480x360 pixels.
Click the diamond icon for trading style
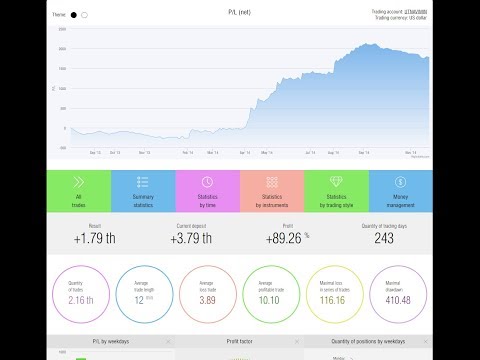point(336,182)
